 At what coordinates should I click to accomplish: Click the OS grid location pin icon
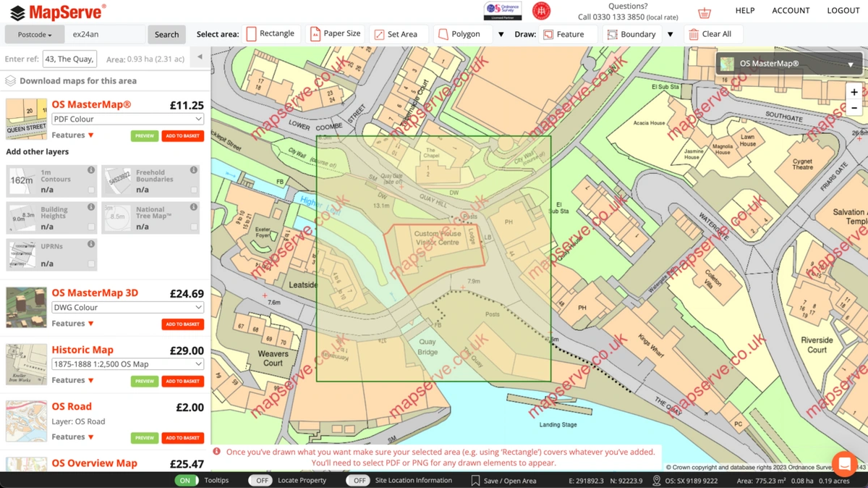657,480
